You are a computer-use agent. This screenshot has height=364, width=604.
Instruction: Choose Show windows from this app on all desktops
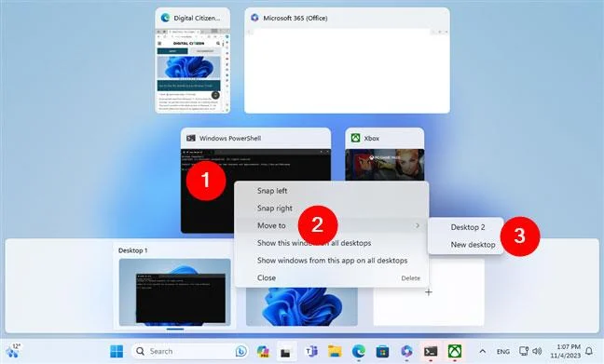[x=332, y=261]
